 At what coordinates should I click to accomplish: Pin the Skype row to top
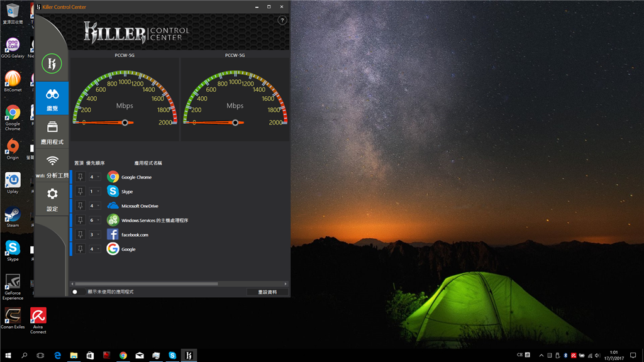(x=80, y=191)
